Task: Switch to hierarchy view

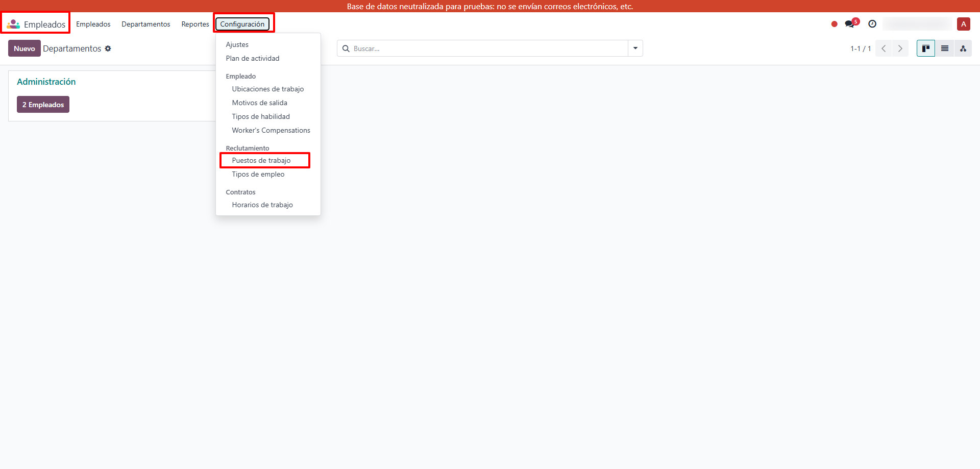Action: click(963, 48)
